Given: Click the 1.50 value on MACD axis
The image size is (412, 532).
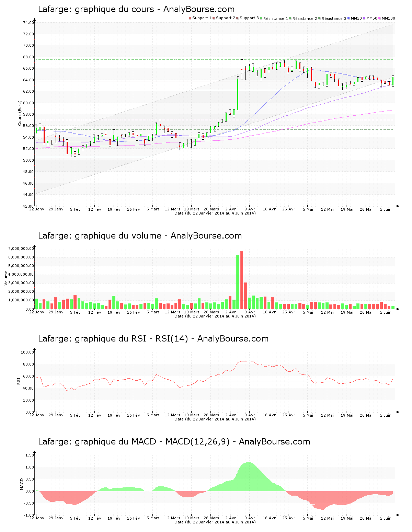Looking at the screenshot, I should click(x=30, y=455).
